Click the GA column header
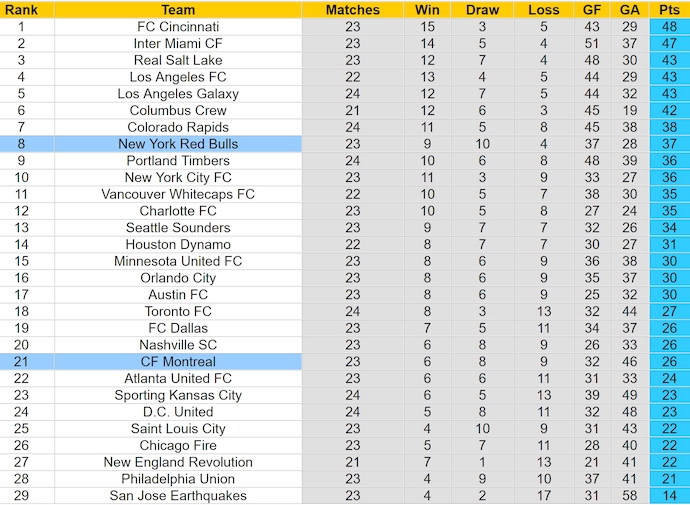The height and width of the screenshot is (505, 690). pos(629,10)
